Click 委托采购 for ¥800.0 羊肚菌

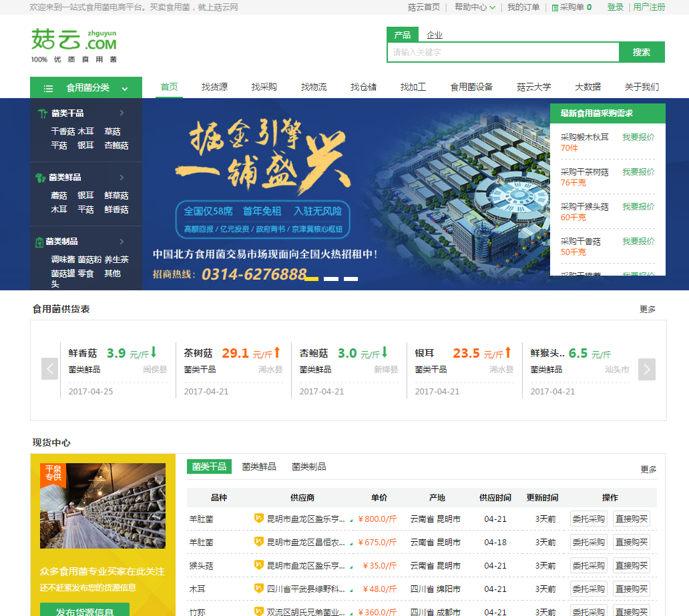pos(588,519)
